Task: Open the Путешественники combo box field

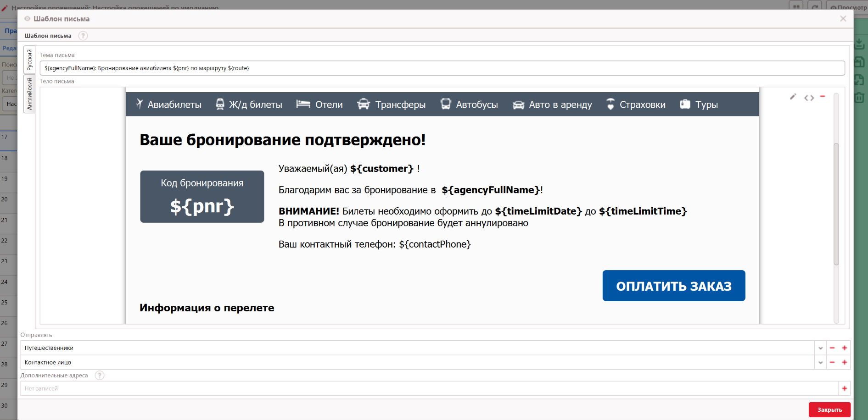Action: [x=413, y=348]
